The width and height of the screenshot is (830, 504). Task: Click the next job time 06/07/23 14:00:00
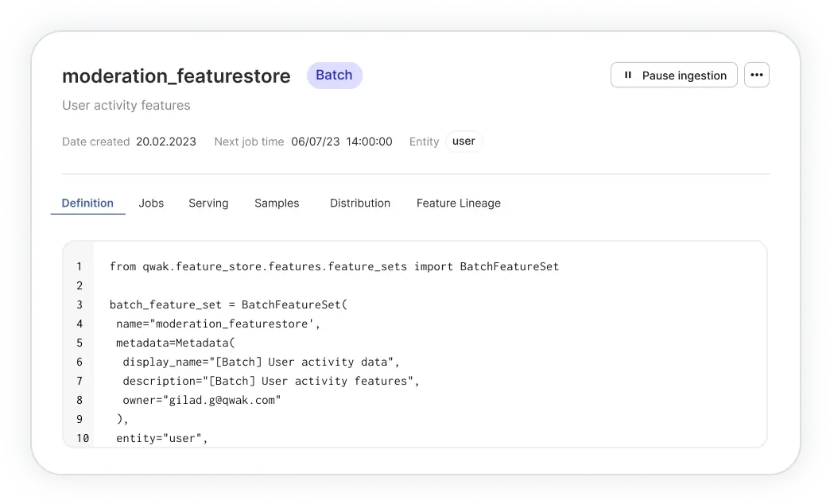342,142
